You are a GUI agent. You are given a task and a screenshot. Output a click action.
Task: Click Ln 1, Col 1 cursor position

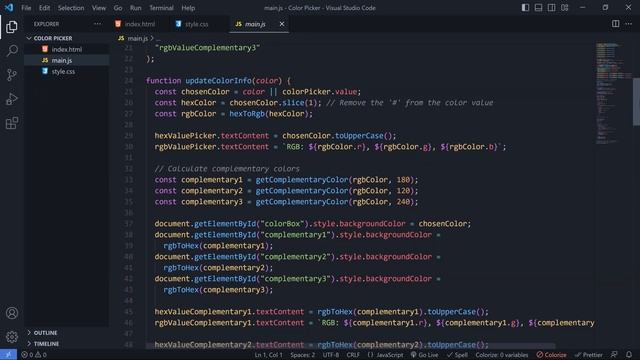pos(269,355)
